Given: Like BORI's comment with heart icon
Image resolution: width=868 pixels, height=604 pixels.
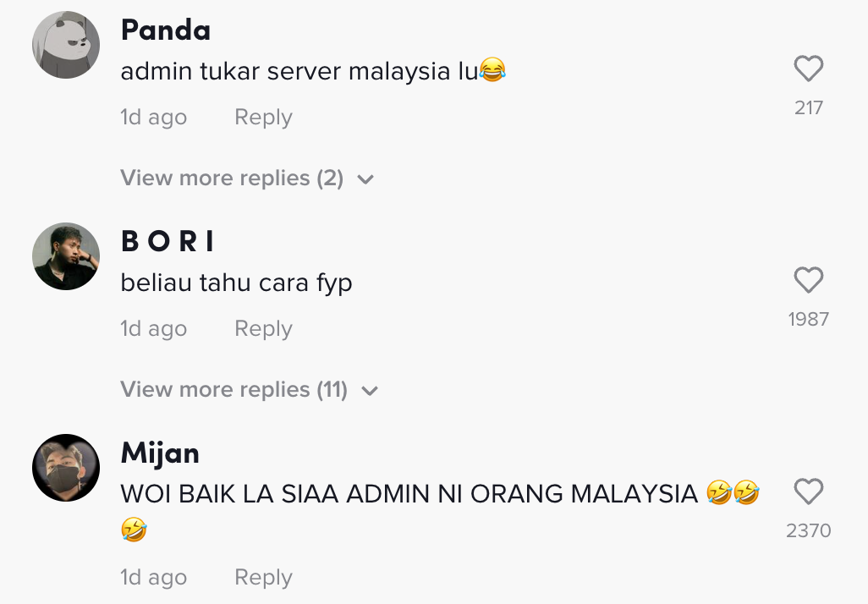Looking at the screenshot, I should click(808, 279).
